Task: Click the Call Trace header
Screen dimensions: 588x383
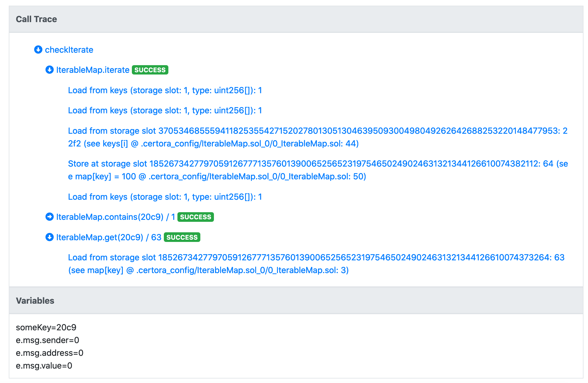Action: [x=36, y=19]
